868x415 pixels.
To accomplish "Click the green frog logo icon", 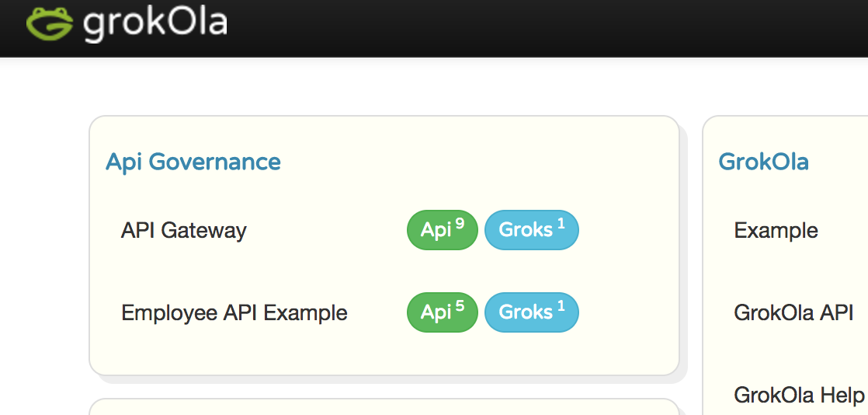I will click(50, 23).
